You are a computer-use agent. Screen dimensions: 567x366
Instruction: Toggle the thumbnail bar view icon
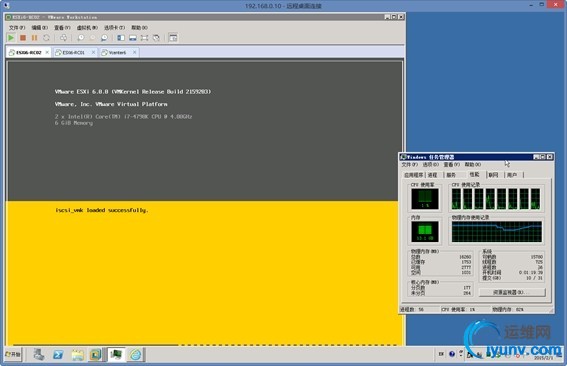click(x=133, y=38)
